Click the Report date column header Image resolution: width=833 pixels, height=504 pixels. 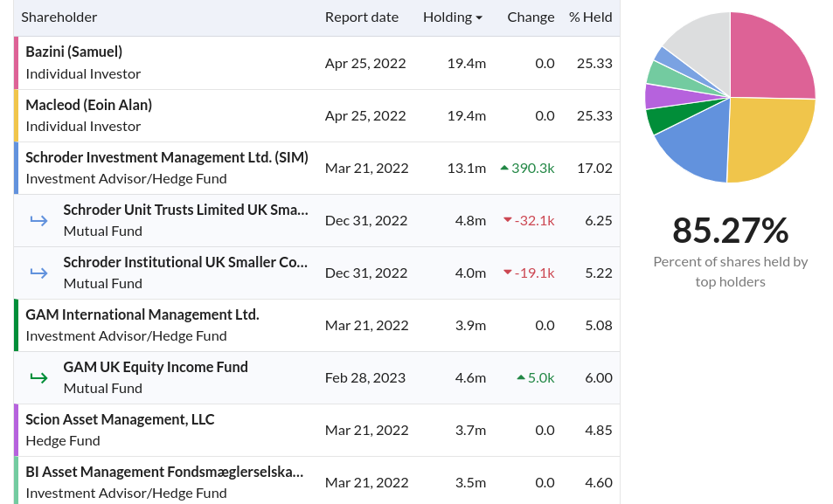pos(362,17)
